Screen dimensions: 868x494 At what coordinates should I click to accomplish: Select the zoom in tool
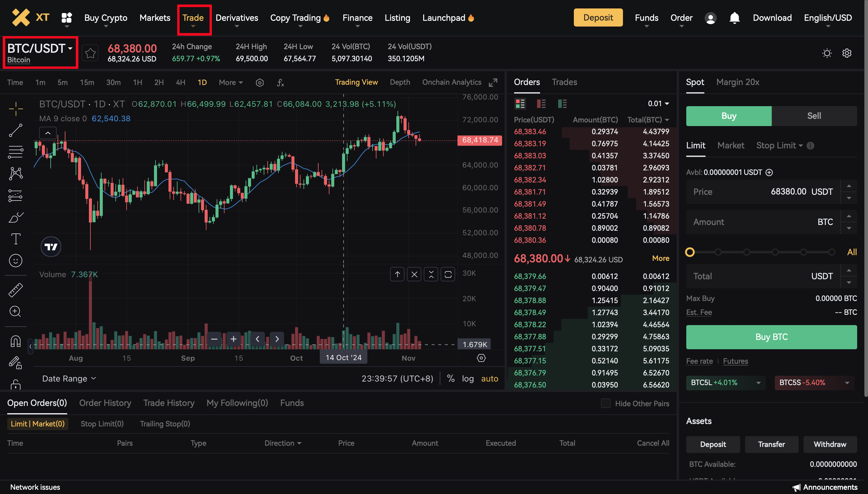(x=16, y=312)
